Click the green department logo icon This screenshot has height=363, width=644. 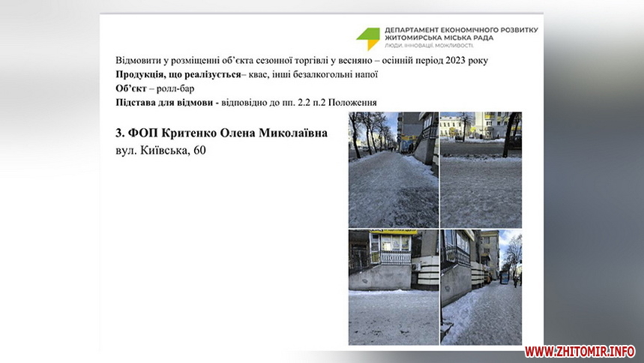click(x=367, y=38)
